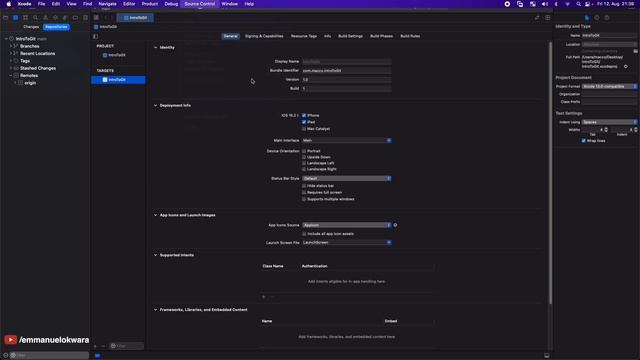Toggle the iPhone checkbox
The width and height of the screenshot is (640, 360).
click(x=304, y=116)
